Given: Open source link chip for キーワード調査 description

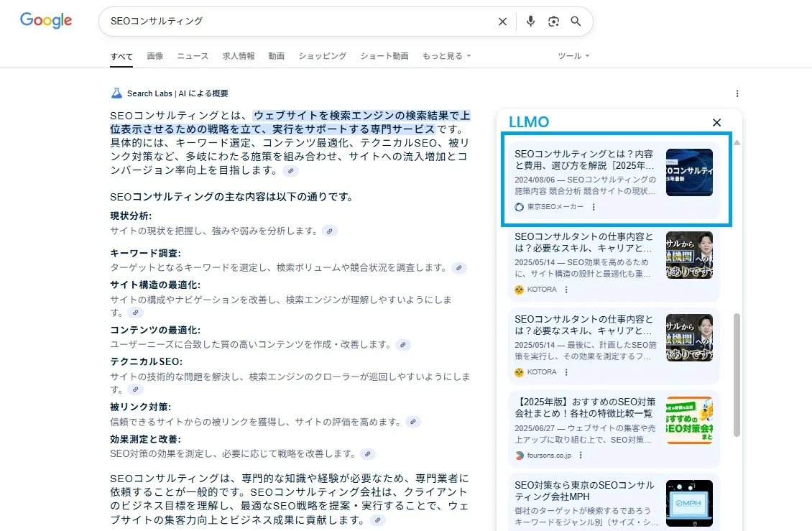Looking at the screenshot, I should tap(459, 268).
